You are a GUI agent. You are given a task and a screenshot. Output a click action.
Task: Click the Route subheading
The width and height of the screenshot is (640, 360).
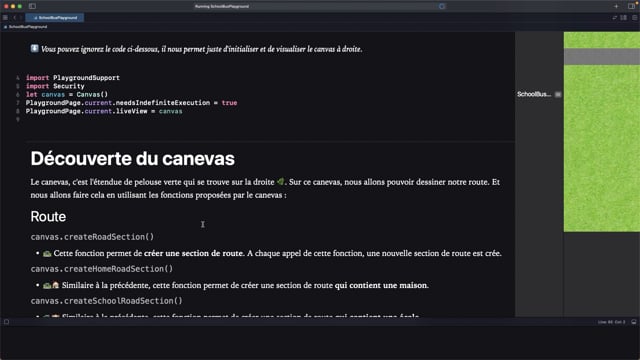pyautogui.click(x=48, y=216)
